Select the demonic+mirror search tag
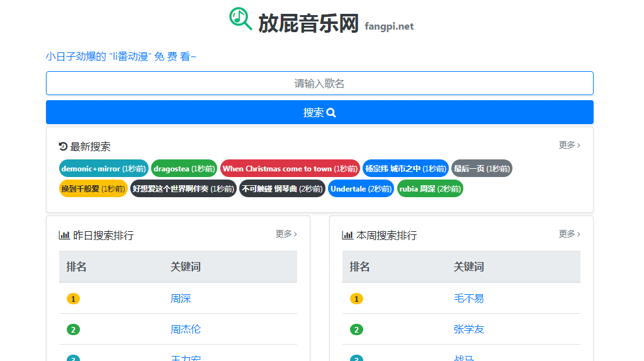 (x=104, y=169)
